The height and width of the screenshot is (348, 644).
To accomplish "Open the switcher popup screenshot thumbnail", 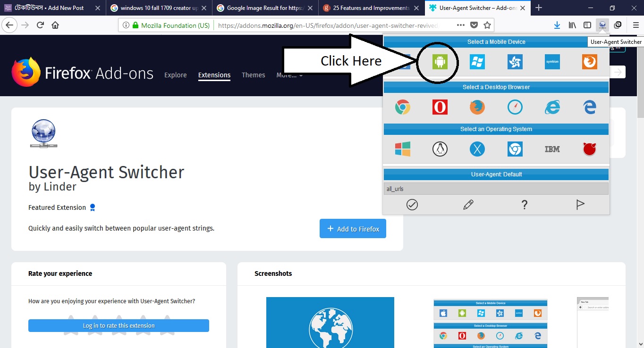I will click(490, 323).
